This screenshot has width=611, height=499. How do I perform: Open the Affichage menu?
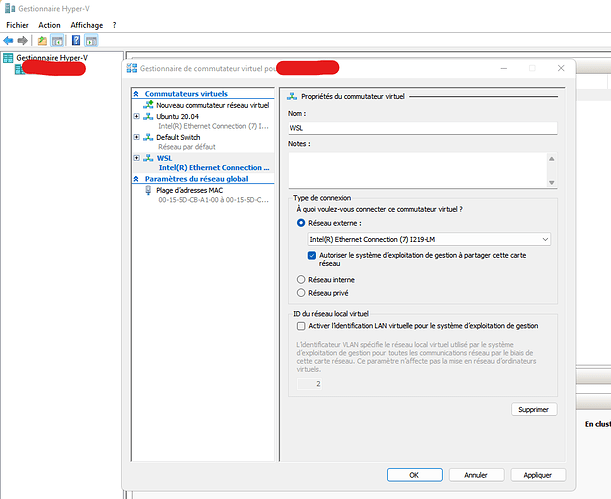[x=86, y=24]
